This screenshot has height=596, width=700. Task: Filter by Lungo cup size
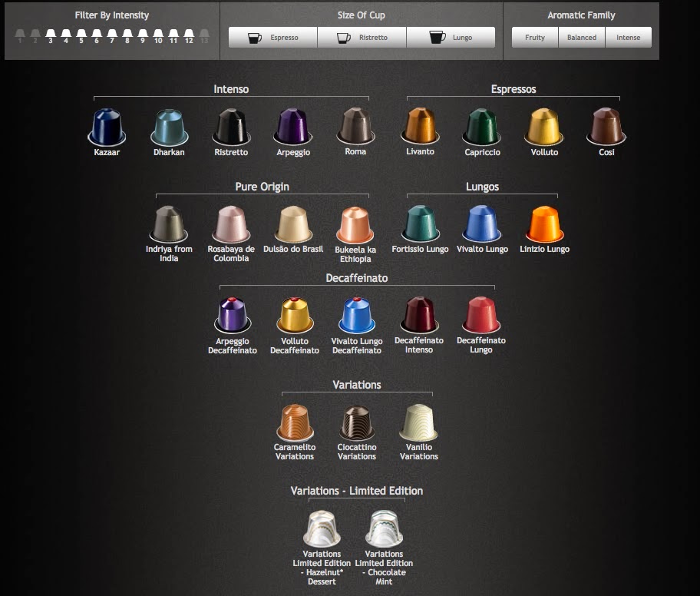point(451,37)
